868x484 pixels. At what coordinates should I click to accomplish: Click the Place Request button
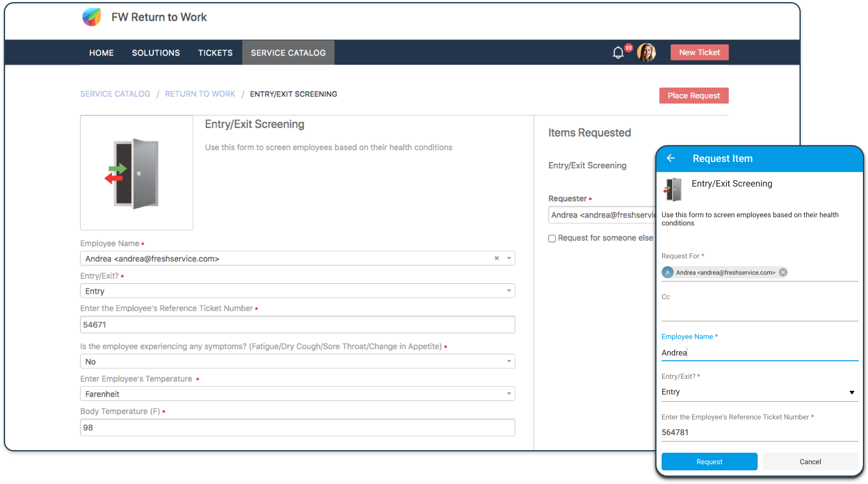coord(693,95)
